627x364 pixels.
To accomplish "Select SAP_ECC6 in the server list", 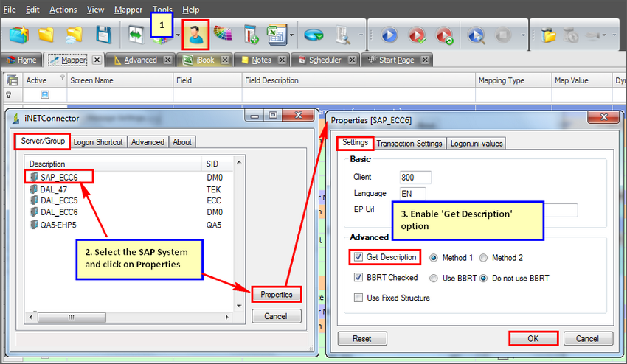I will 59,177.
